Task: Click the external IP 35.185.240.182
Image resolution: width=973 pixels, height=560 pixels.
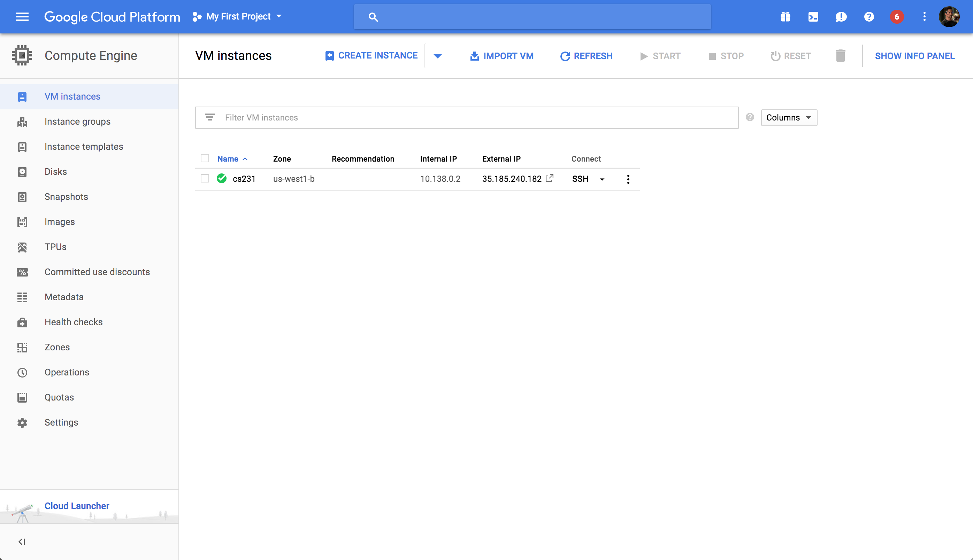Action: tap(512, 179)
